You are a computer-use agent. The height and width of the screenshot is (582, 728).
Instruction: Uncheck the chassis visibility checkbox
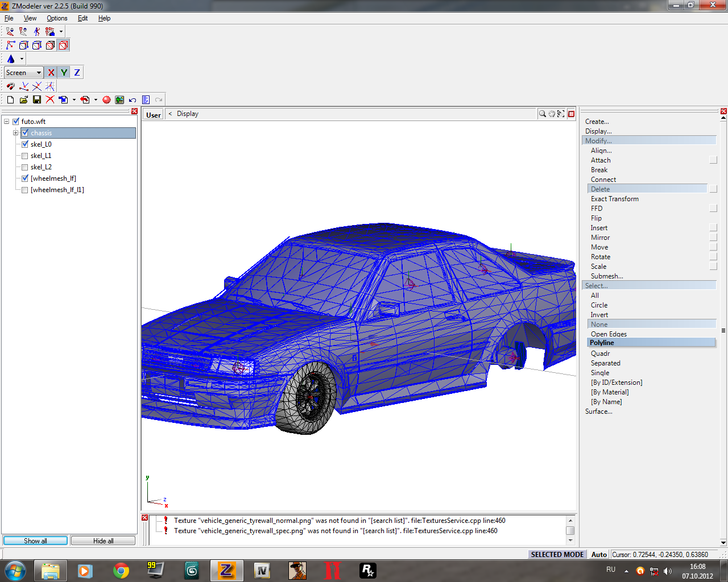(25, 132)
